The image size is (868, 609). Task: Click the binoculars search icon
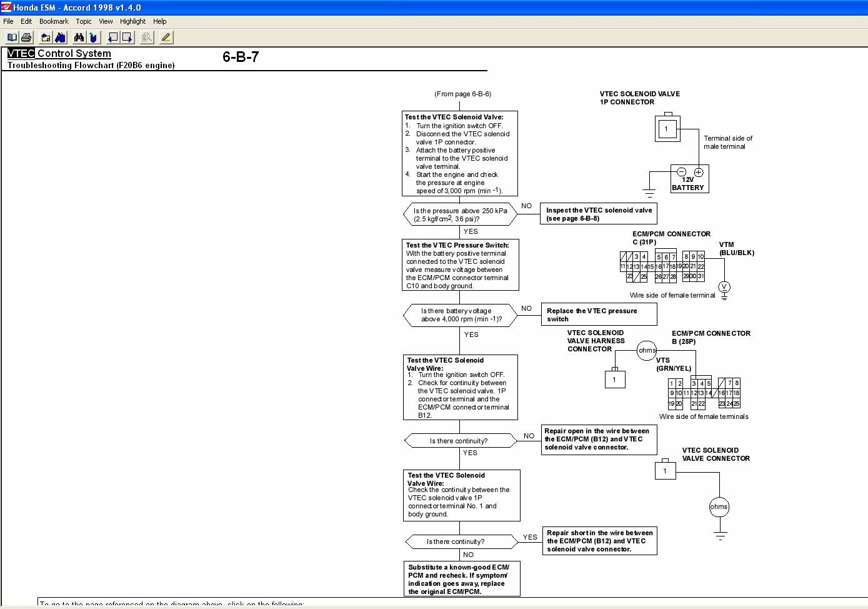click(x=79, y=38)
